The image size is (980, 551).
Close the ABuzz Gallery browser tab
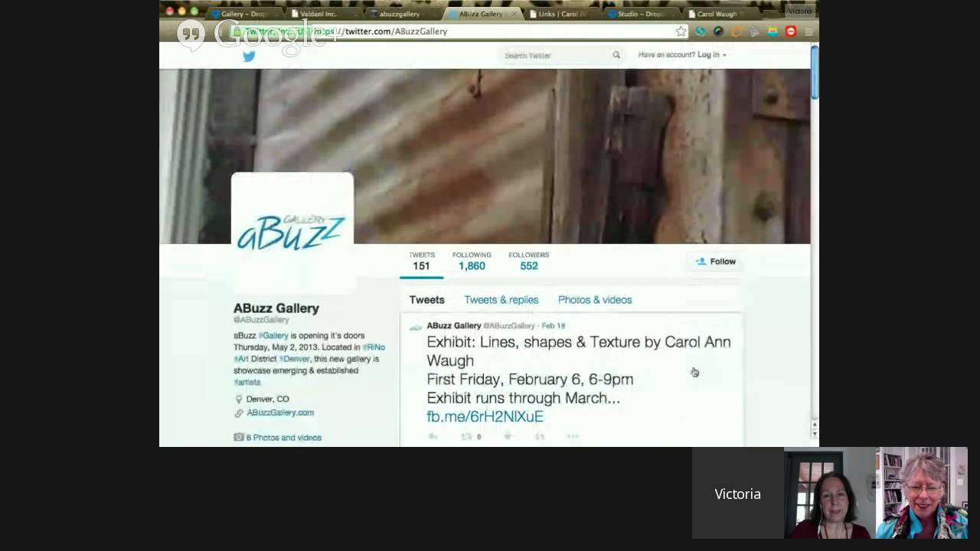coord(514,14)
